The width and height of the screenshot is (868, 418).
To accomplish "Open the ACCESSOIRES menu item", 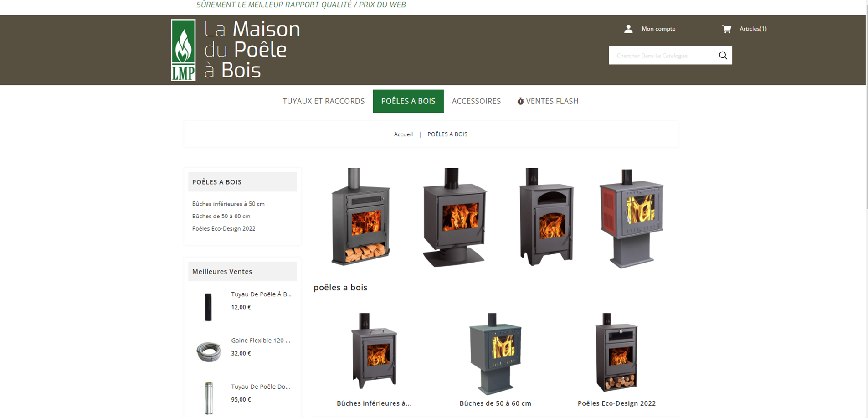I will 476,101.
